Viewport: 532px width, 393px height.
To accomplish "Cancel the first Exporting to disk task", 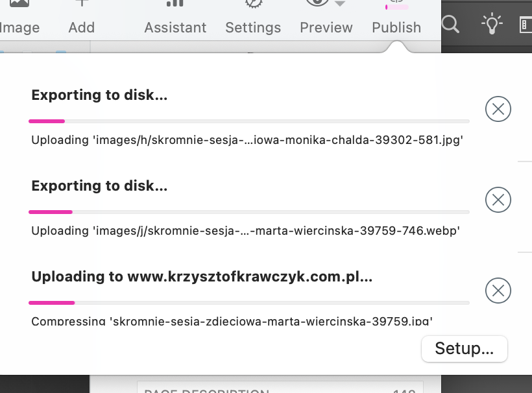I will (498, 109).
